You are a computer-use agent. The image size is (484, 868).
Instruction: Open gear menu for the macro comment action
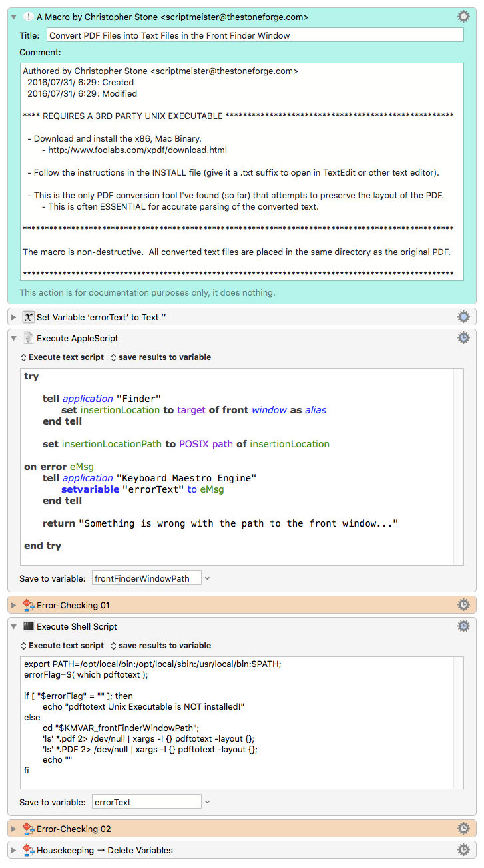463,17
